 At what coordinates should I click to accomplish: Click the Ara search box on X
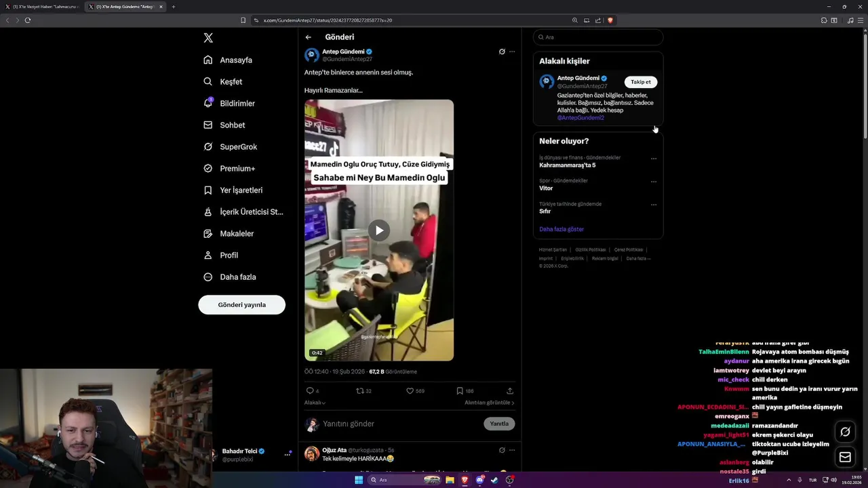[598, 37]
